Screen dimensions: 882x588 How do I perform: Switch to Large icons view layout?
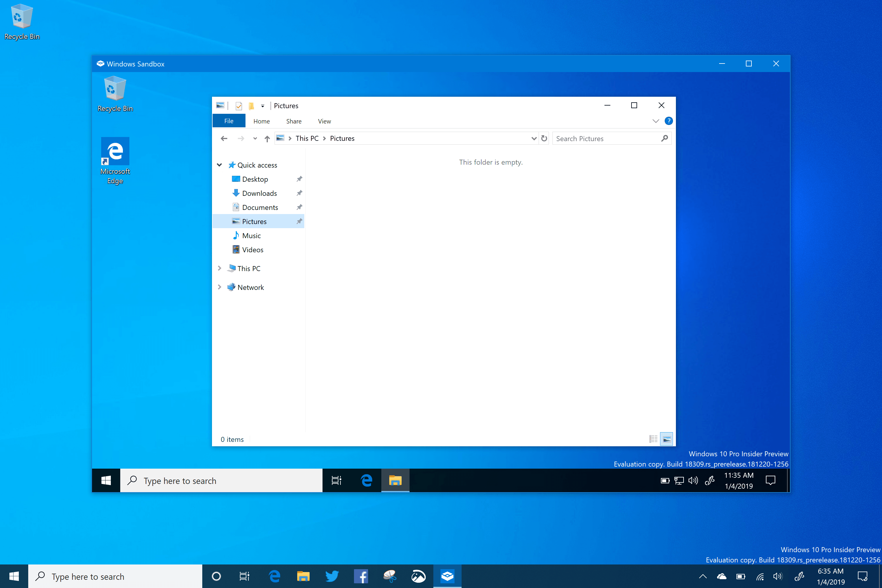point(667,439)
